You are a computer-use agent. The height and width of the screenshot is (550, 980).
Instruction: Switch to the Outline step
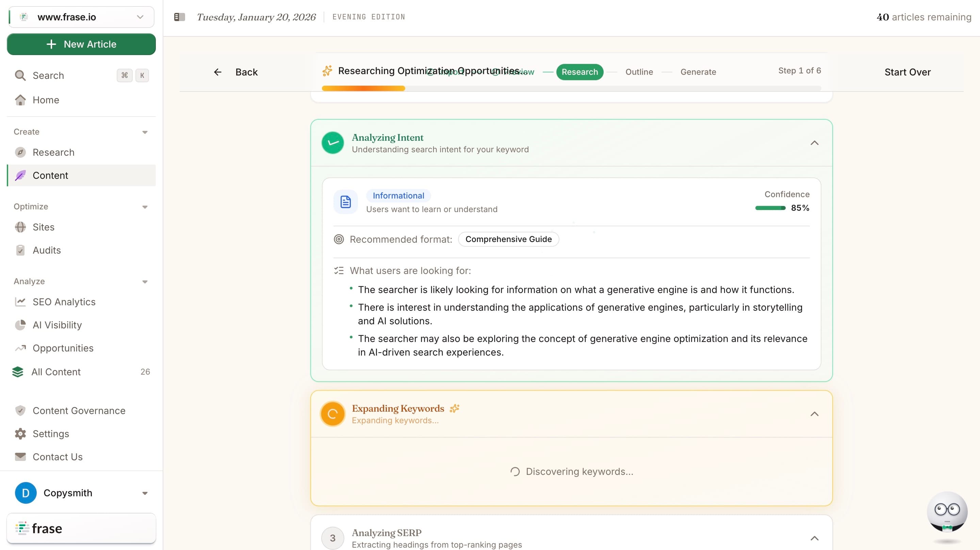639,72
